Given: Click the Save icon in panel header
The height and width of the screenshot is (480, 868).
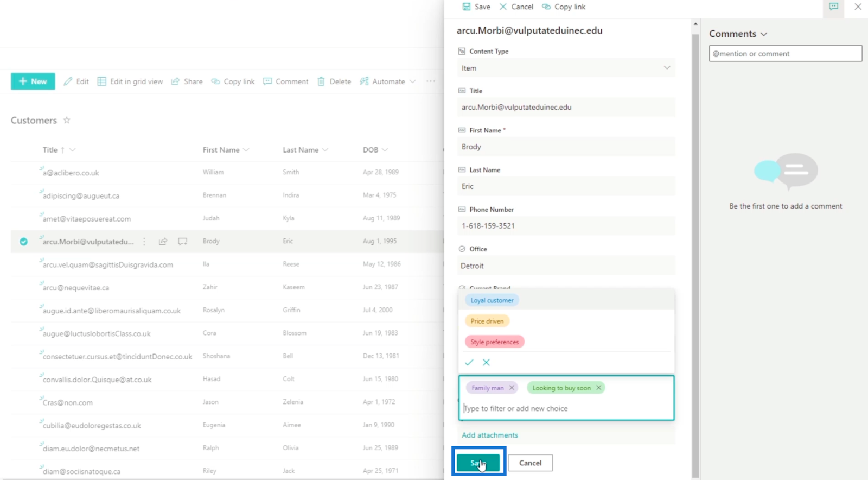Looking at the screenshot, I should coord(467,7).
